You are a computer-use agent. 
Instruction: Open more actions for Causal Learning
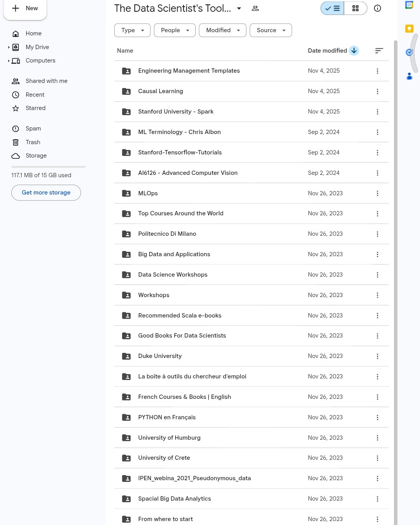378,92
